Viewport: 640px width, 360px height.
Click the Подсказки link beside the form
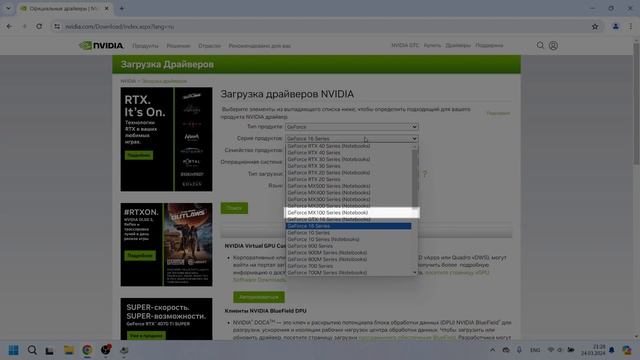click(498, 113)
